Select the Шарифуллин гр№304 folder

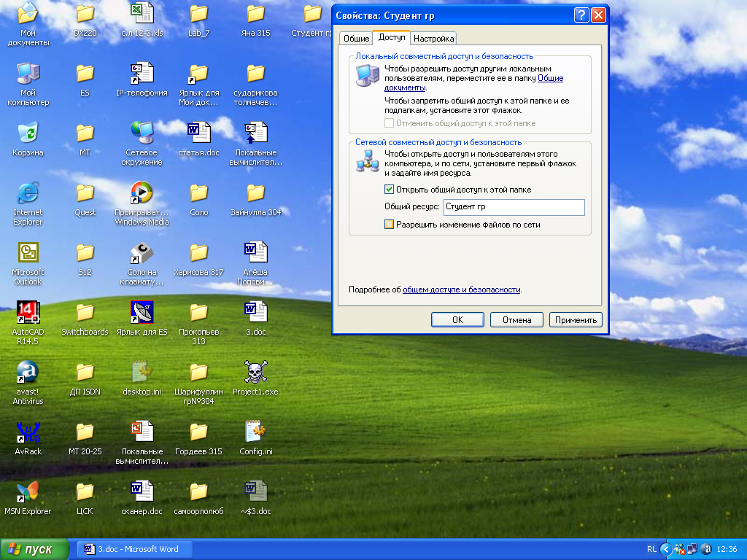coord(198,372)
